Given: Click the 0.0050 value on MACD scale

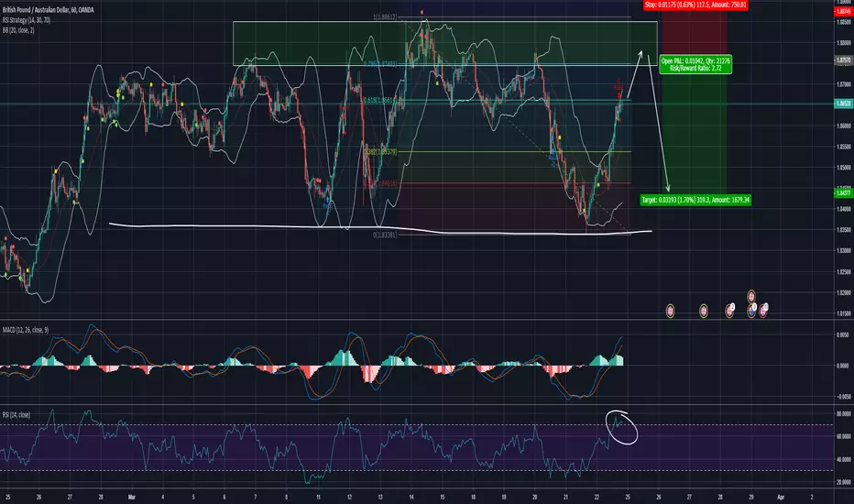Looking at the screenshot, I should click(x=843, y=335).
